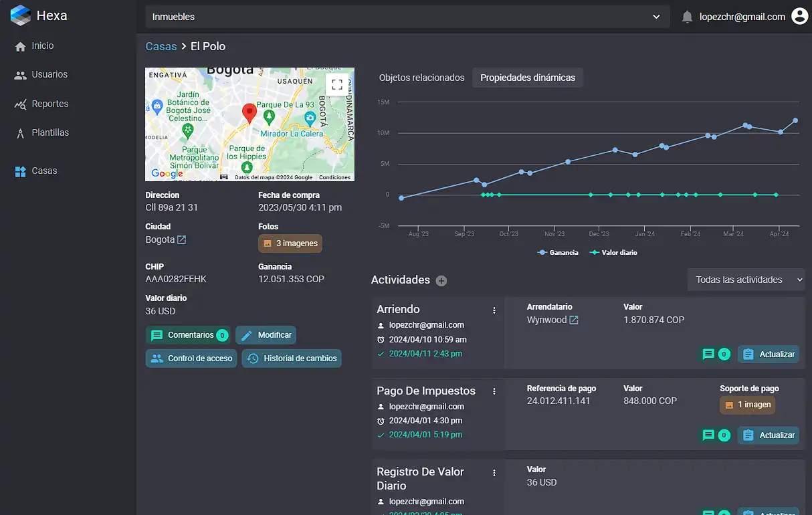Click Pago De Impuestos value 848.000 COP
This screenshot has width=812, height=515.
click(650, 401)
